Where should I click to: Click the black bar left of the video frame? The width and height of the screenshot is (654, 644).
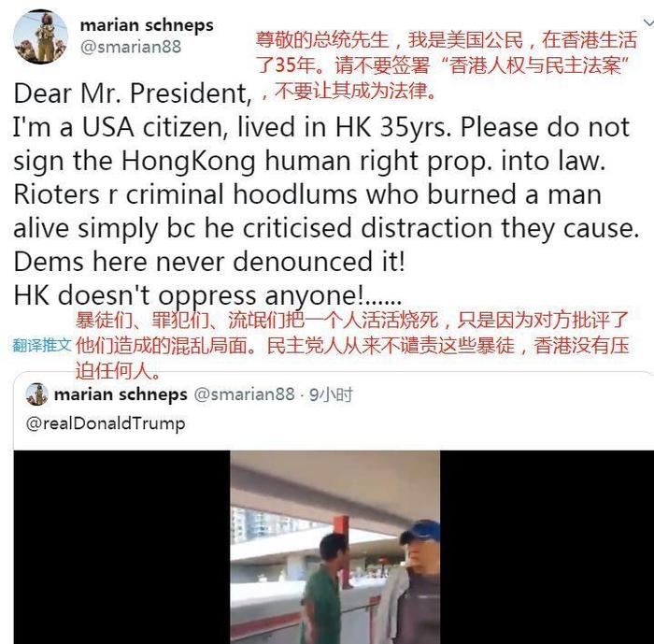(x=121, y=547)
